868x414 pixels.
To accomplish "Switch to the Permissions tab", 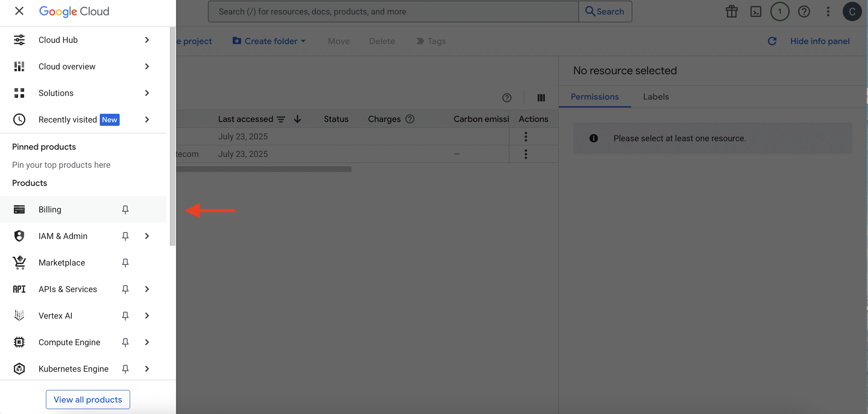I will [x=594, y=97].
